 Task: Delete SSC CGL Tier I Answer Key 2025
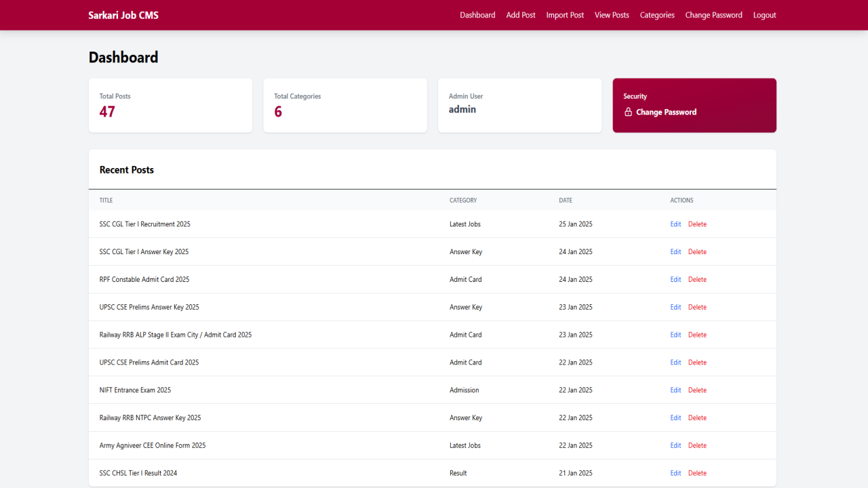click(697, 252)
